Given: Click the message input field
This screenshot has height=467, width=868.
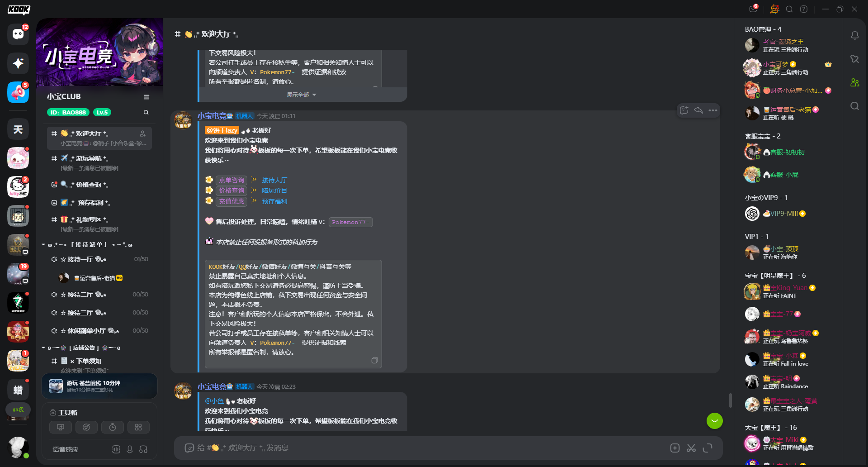Looking at the screenshot, I should [x=425, y=448].
